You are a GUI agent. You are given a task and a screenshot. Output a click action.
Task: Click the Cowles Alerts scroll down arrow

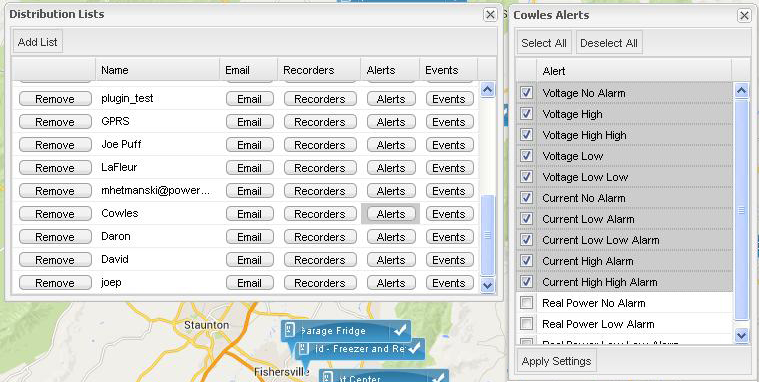pyautogui.click(x=742, y=335)
